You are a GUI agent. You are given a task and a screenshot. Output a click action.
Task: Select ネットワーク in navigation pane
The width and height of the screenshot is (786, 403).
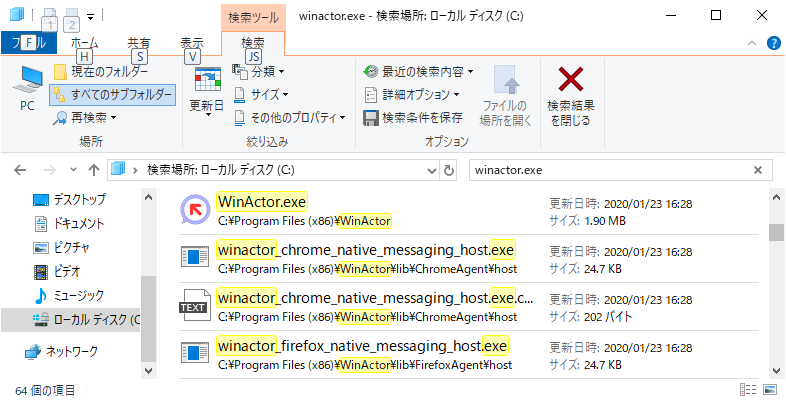click(62, 351)
